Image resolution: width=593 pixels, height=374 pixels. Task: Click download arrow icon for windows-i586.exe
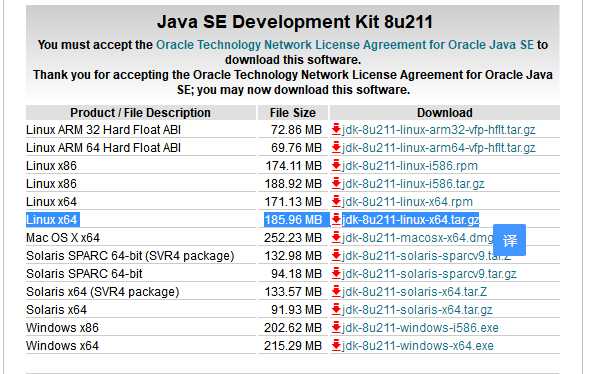click(x=336, y=327)
